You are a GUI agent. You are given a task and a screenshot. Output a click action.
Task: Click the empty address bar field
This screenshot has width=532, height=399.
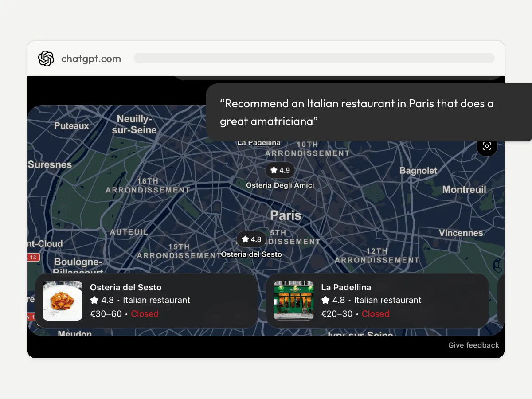[x=314, y=58]
